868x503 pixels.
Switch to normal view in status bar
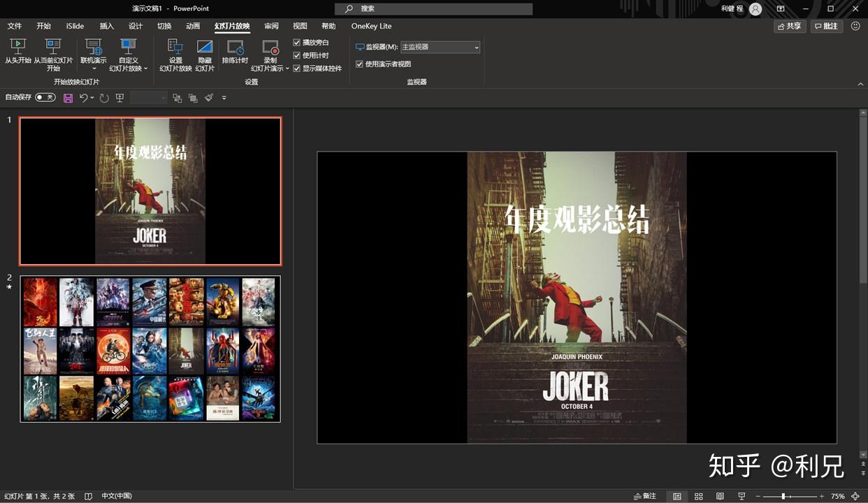677,496
